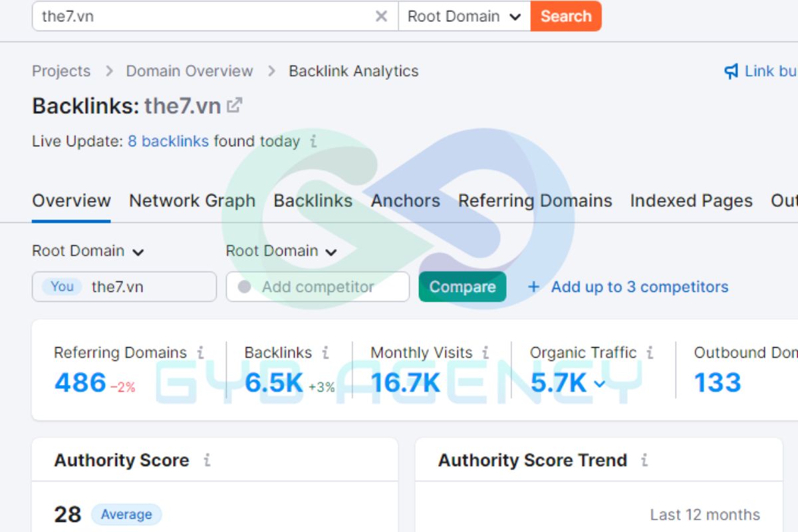Screen dimensions: 798x532
Task: Show info icon for Authority Score Trend
Action: [x=644, y=460]
